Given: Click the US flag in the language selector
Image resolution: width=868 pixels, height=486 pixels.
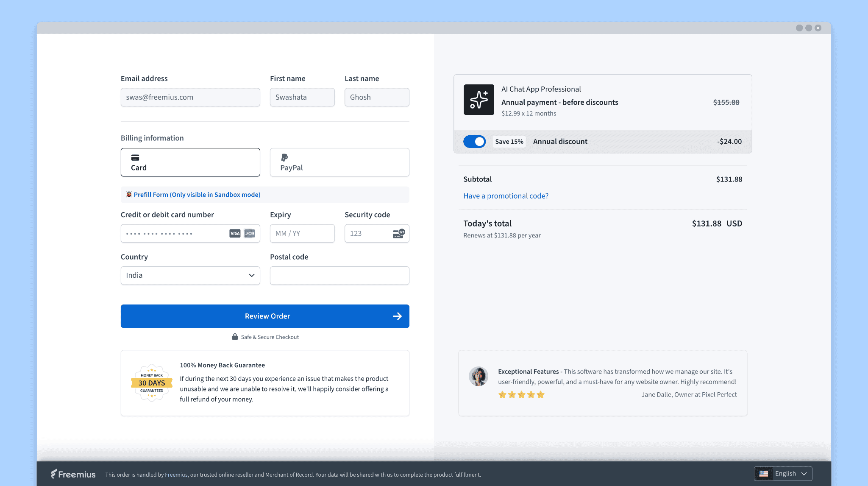Looking at the screenshot, I should point(764,474).
